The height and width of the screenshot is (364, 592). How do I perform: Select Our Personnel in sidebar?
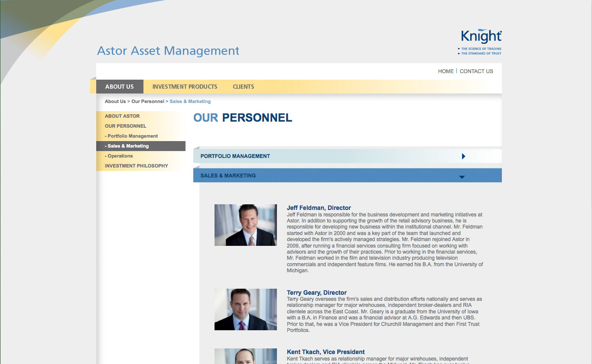click(x=125, y=126)
